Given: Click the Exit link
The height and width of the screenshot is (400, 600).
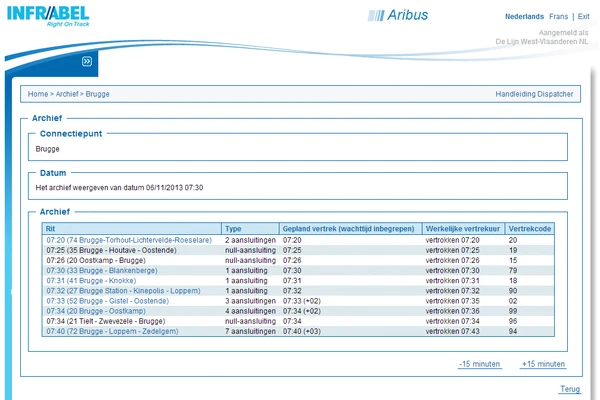Looking at the screenshot, I should click(x=584, y=16).
